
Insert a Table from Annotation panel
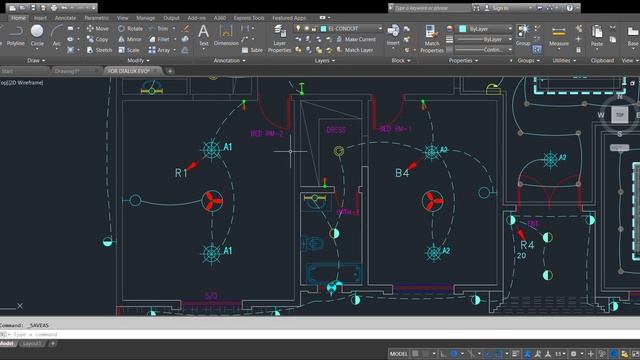[x=252, y=50]
